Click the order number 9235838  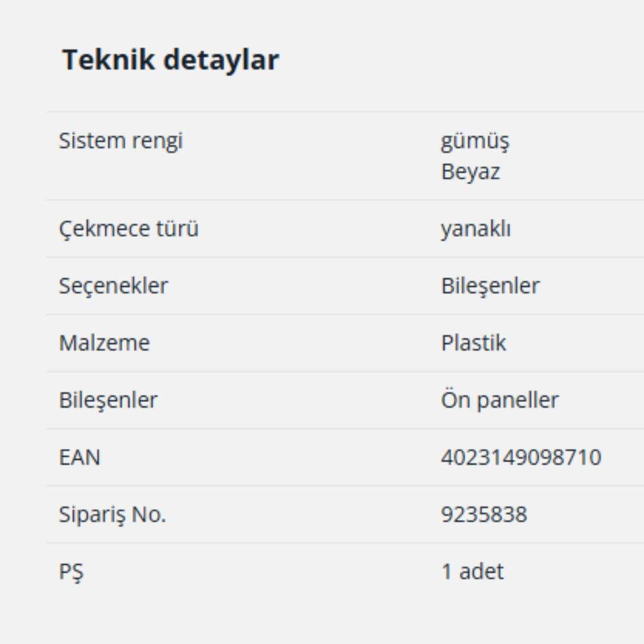[484, 515]
